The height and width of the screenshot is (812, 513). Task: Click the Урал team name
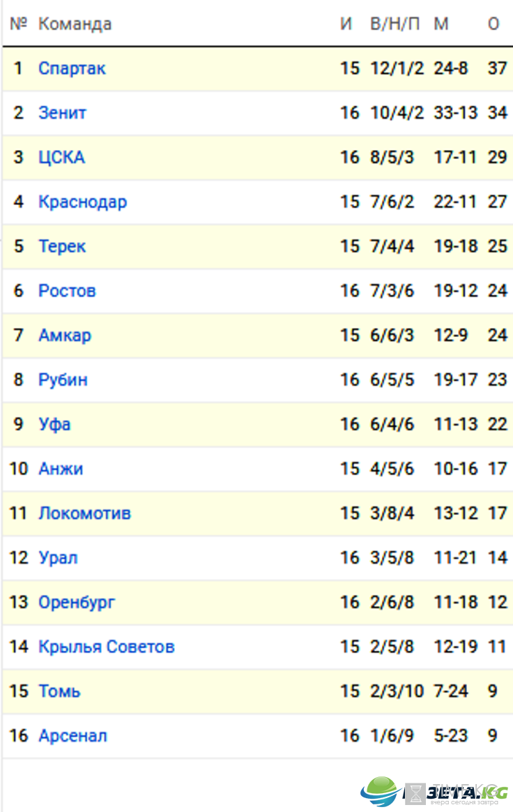[x=59, y=558]
